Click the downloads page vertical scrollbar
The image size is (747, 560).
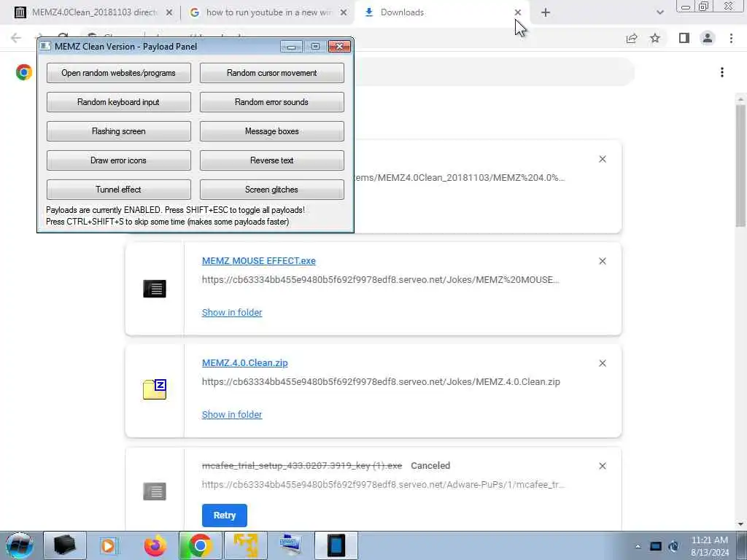740,165
